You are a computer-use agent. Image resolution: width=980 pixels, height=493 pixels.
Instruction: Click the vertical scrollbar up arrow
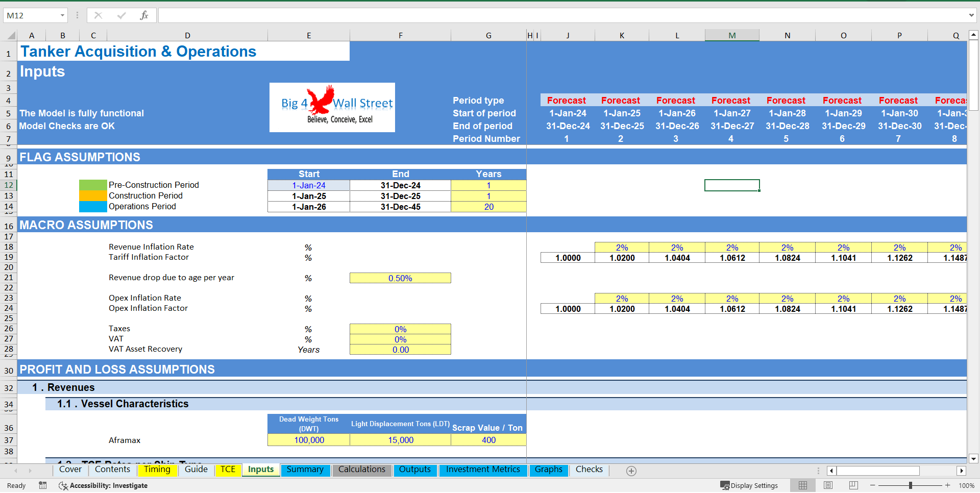coord(973,35)
